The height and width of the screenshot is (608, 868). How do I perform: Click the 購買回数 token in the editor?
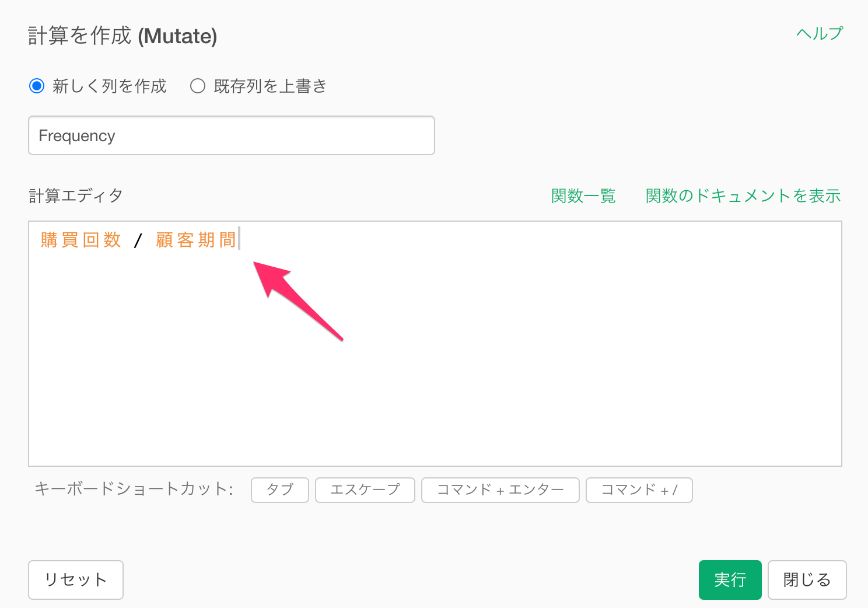coord(81,240)
